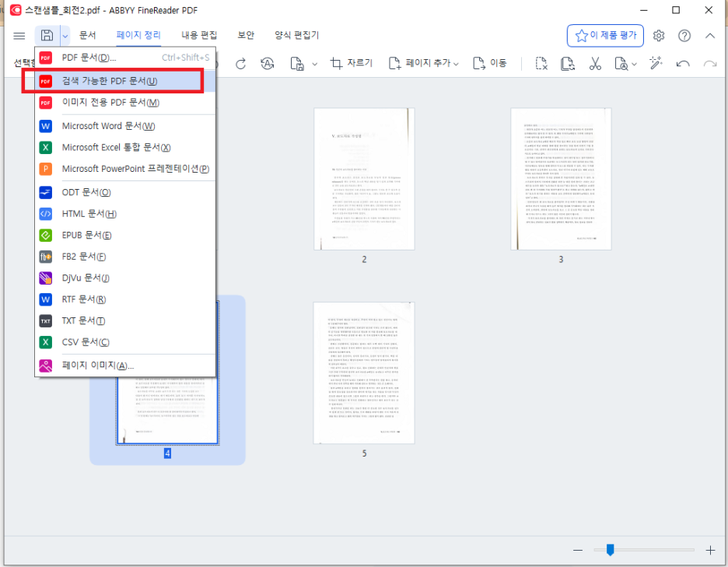728x567 pixels.
Task: Choose FB2 문서 menu entry
Action: point(125,257)
